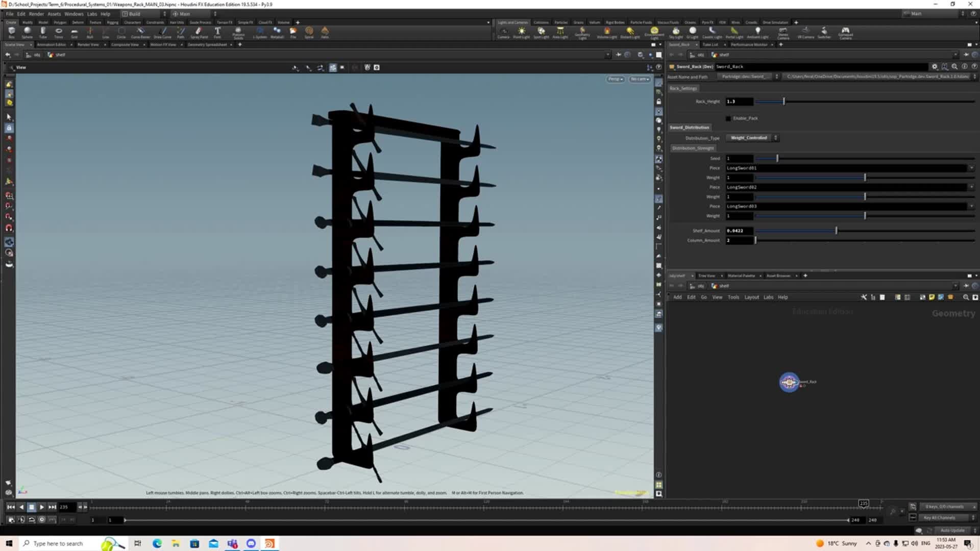Expand the LongSword01 Piece dropdown
This screenshot has height=551, width=980.
click(972, 167)
